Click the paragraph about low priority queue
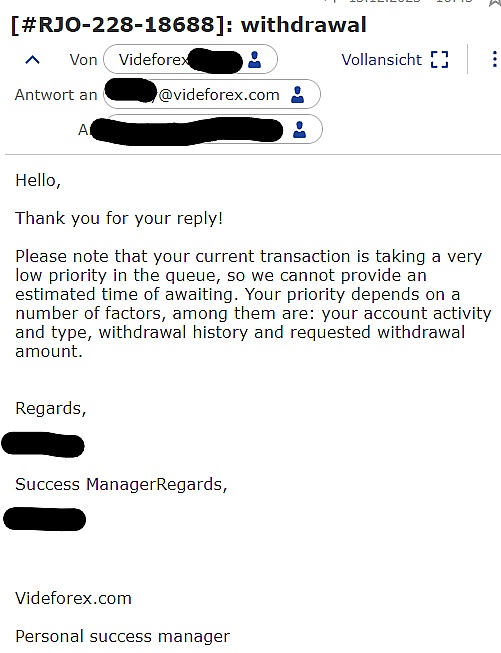The width and height of the screenshot is (501, 653). point(253,304)
